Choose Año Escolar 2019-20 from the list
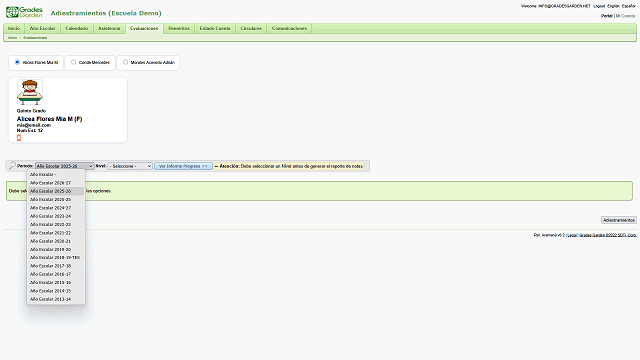 [56, 249]
